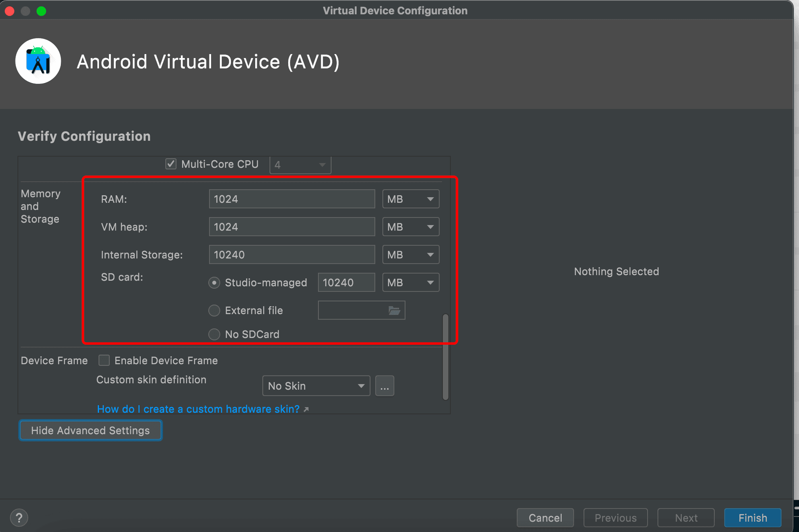The width and height of the screenshot is (799, 532).
Task: Click Hide Advanced Settings button
Action: pyautogui.click(x=90, y=430)
